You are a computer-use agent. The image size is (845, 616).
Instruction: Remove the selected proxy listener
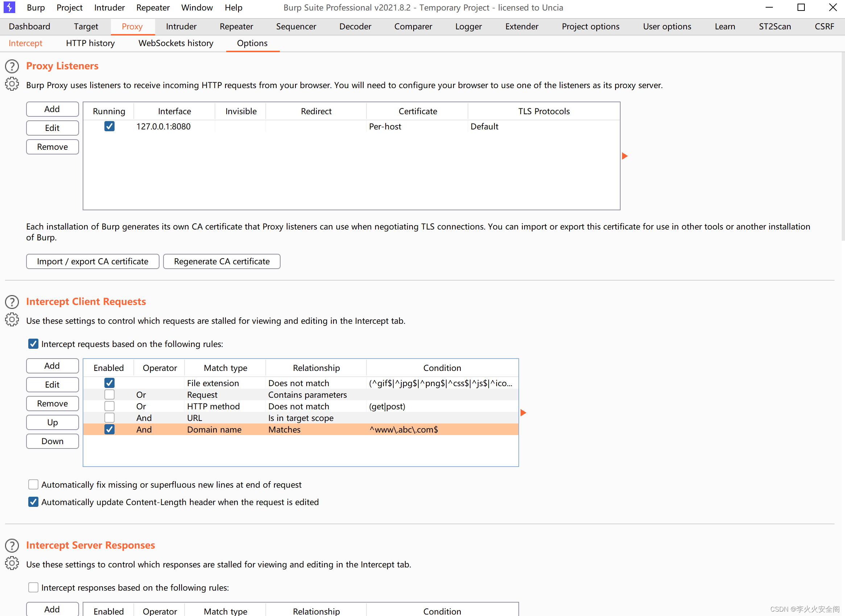click(x=52, y=146)
